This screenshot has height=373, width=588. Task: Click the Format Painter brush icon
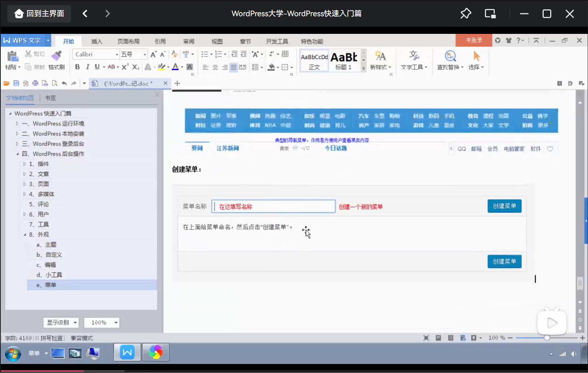(x=57, y=56)
